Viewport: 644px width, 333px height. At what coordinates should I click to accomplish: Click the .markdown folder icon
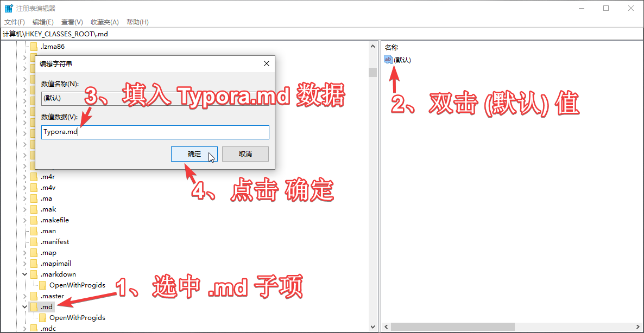tap(34, 274)
